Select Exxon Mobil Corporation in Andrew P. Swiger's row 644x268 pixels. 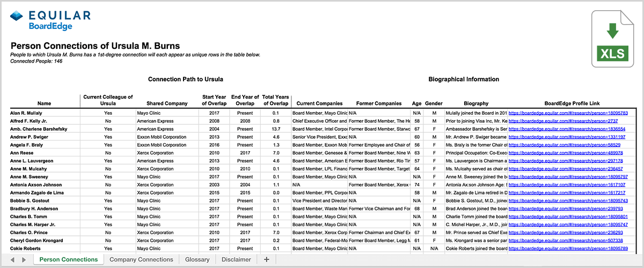162,137
